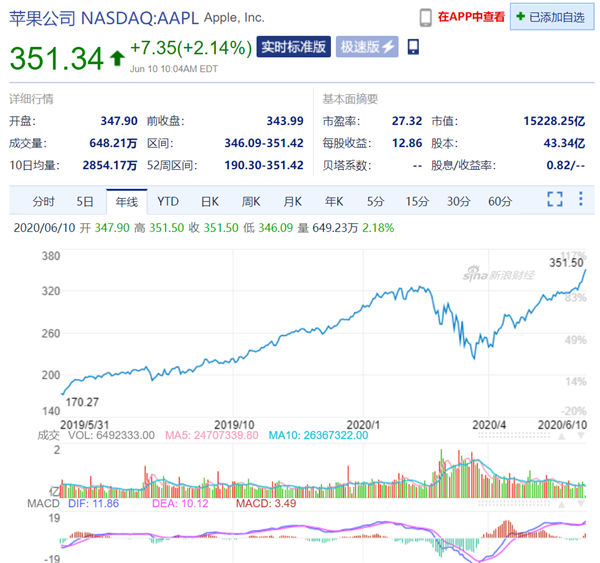
Task: Click the 52周区间 value 190.30-351.42
Action: point(264,165)
